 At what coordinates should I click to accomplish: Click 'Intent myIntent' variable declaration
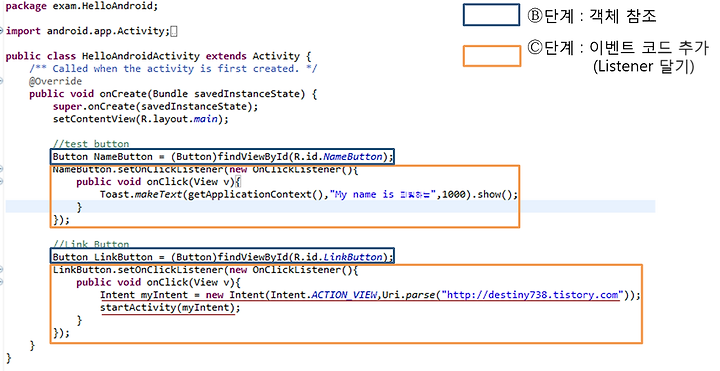[x=144, y=295]
